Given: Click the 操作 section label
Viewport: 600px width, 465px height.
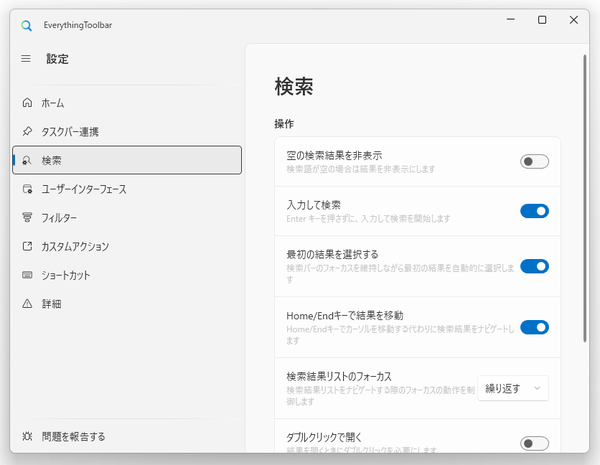Looking at the screenshot, I should pyautogui.click(x=284, y=124).
